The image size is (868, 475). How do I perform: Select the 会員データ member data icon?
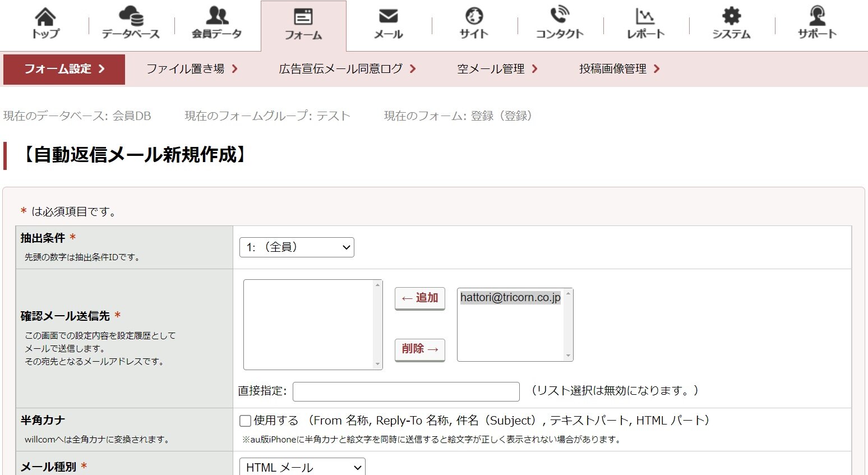point(216,22)
